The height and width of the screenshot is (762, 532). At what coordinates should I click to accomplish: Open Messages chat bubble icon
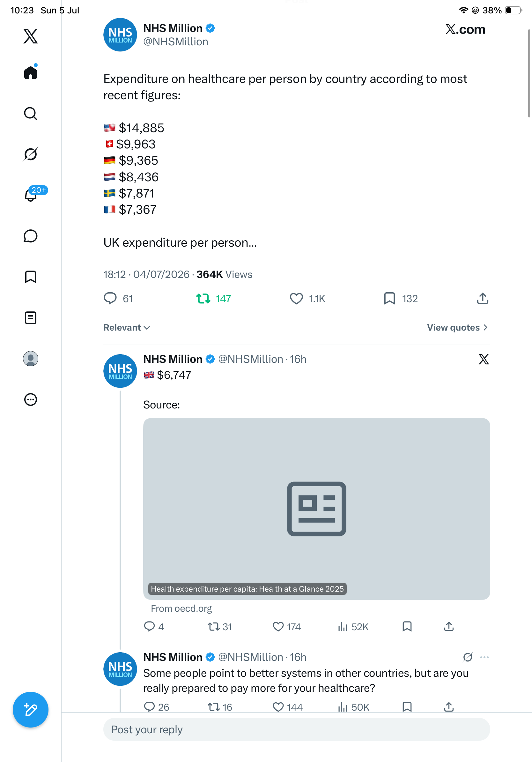(x=31, y=236)
